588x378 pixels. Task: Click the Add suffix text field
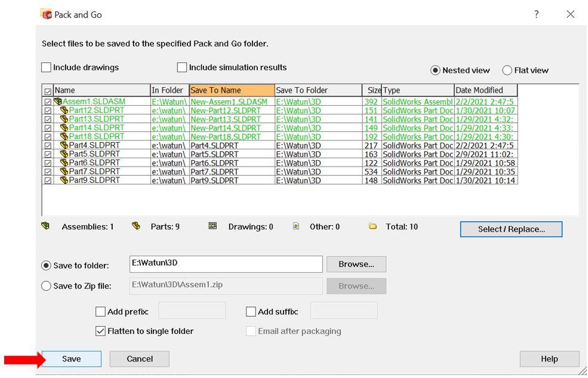(x=344, y=311)
